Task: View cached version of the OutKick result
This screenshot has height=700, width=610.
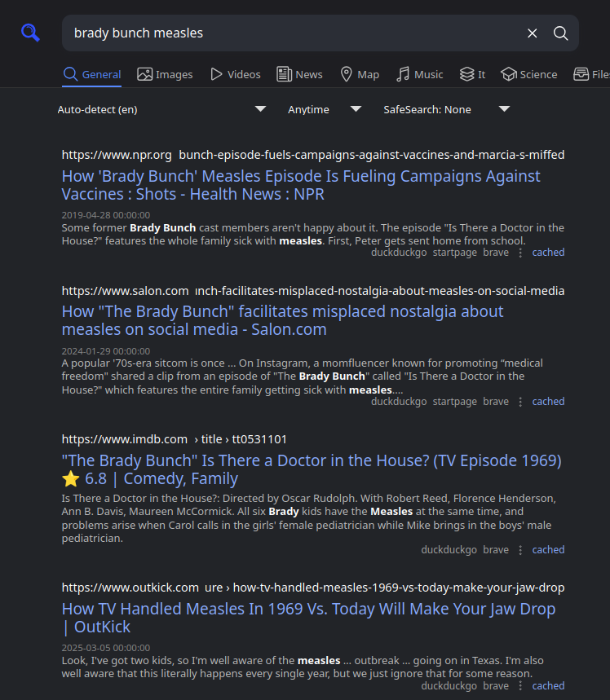Action: pyautogui.click(x=548, y=686)
